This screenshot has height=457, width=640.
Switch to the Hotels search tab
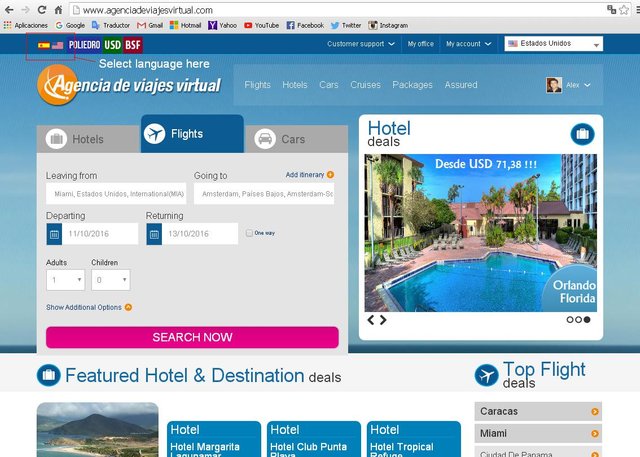pos(88,139)
